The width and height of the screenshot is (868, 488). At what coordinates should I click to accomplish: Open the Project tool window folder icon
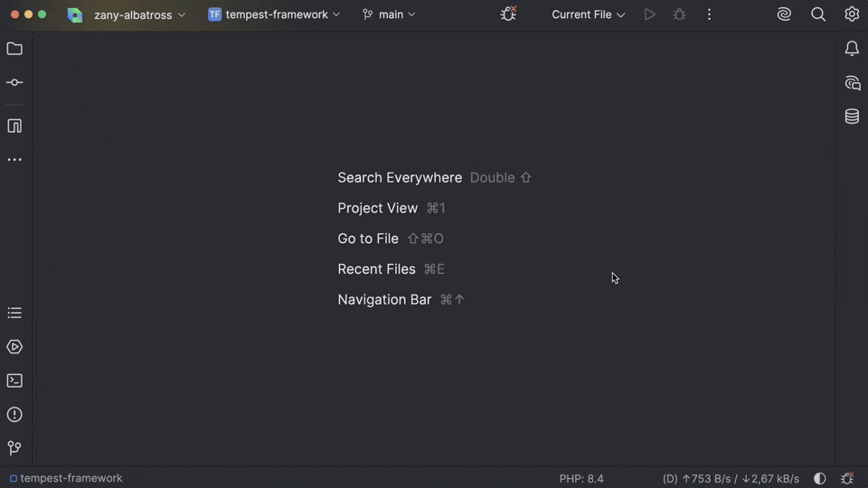click(14, 49)
